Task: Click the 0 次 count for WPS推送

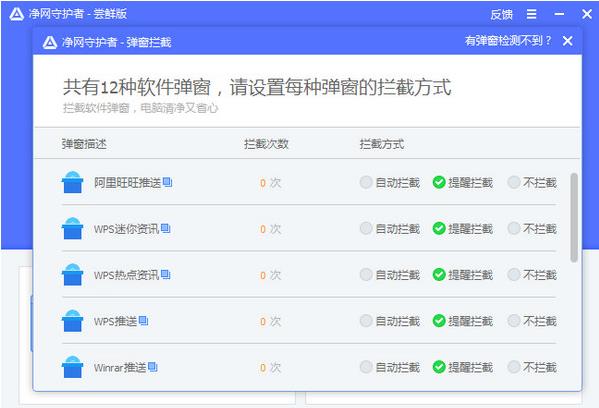Action: click(270, 321)
